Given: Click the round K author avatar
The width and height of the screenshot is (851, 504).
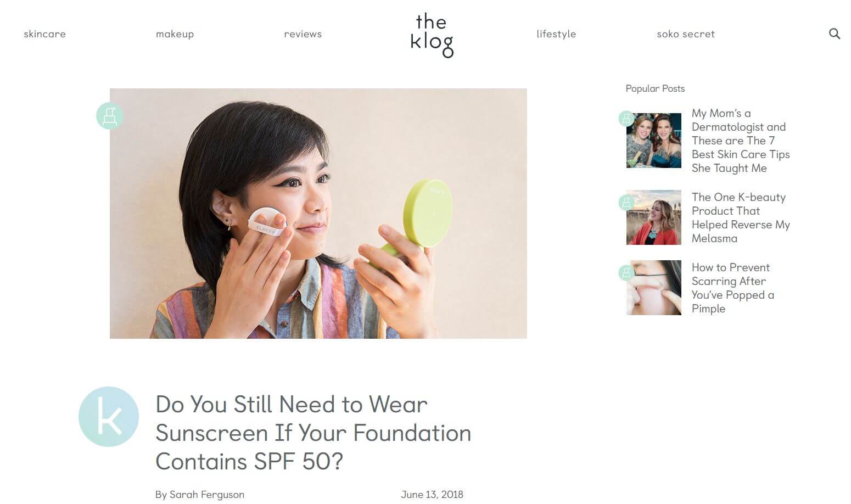Looking at the screenshot, I should tap(109, 417).
